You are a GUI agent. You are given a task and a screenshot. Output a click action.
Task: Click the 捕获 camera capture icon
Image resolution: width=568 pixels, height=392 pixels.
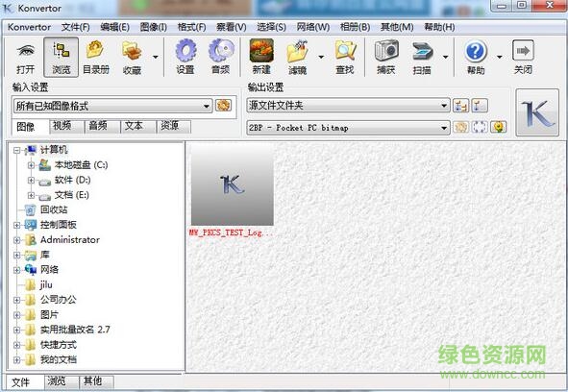click(x=386, y=51)
